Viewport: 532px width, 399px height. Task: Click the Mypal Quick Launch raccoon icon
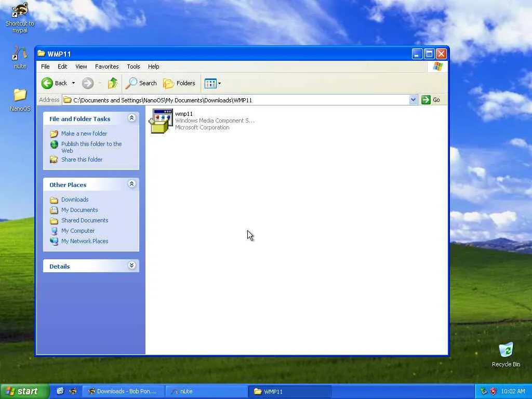[x=73, y=391]
